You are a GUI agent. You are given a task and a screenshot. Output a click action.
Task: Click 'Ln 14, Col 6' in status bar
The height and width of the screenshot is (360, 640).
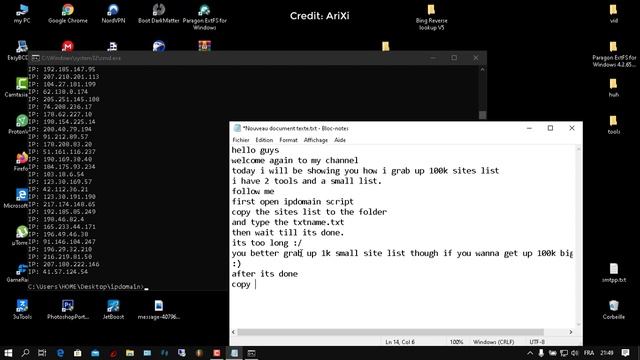pos(400,342)
